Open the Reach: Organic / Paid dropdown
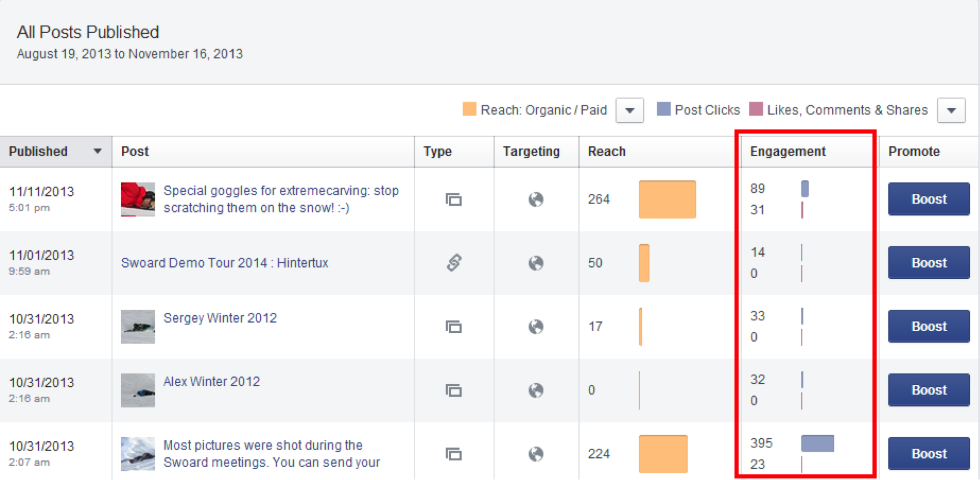The image size is (980, 480). click(x=630, y=111)
